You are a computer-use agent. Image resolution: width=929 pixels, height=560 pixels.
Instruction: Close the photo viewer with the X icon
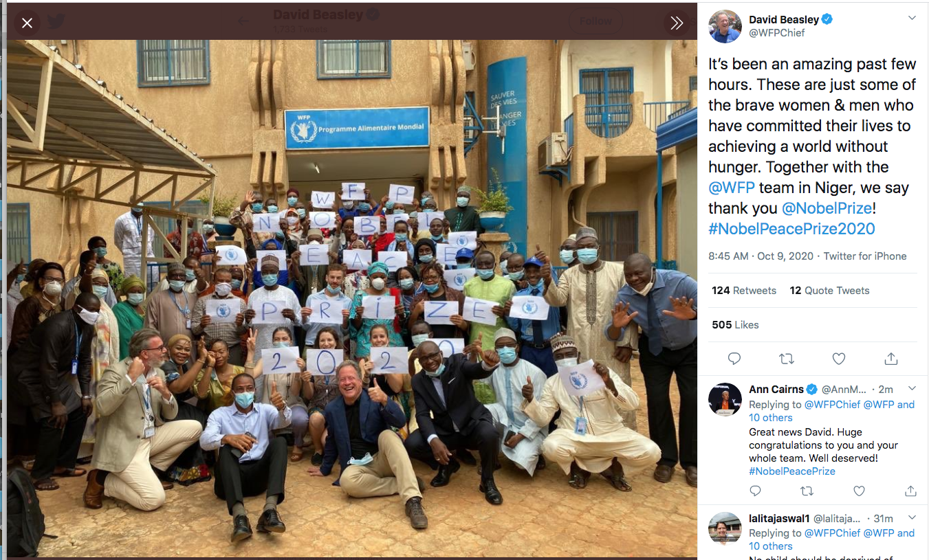[x=27, y=23]
